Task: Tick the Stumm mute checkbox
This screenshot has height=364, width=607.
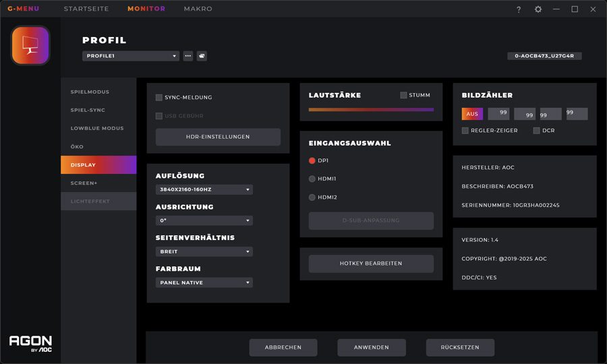Action: tap(403, 95)
